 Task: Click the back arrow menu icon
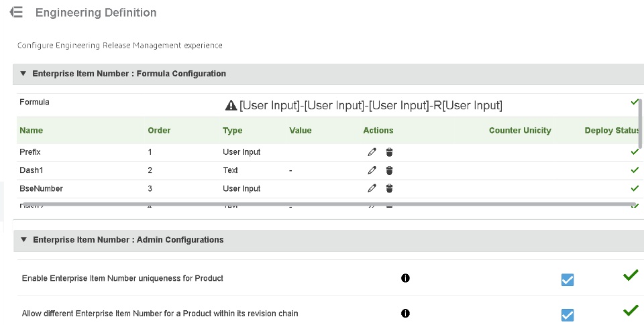(x=17, y=13)
